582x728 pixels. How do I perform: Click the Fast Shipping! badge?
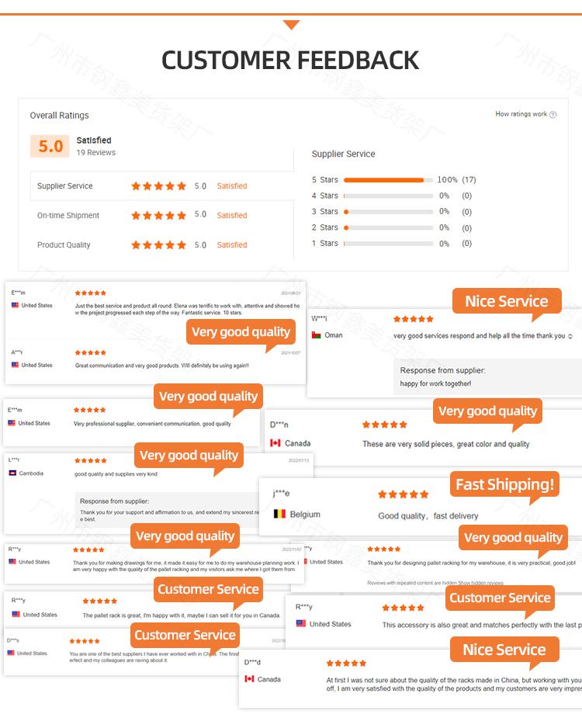505,485
